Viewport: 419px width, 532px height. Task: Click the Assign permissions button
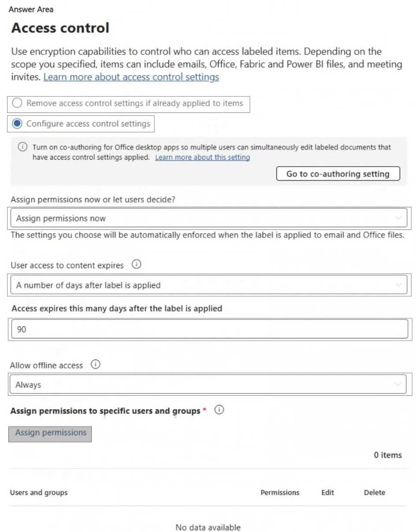50,433
